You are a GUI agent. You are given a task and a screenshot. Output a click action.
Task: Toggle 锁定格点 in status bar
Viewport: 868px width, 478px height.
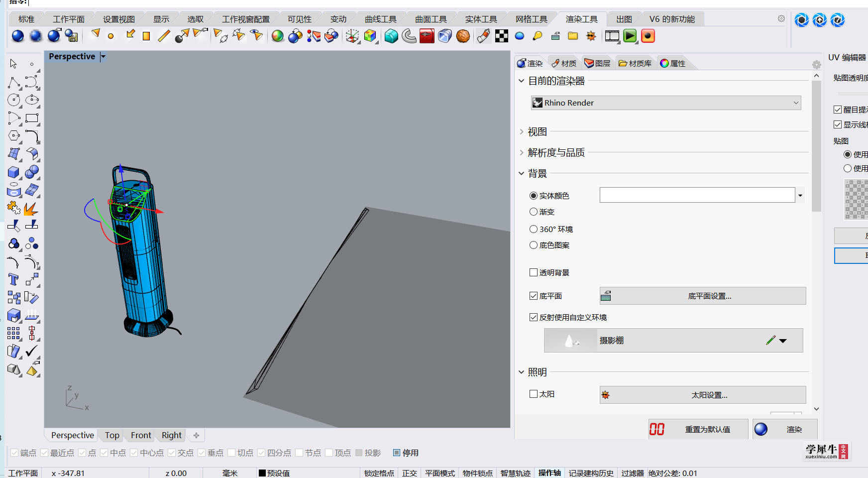[379, 473]
